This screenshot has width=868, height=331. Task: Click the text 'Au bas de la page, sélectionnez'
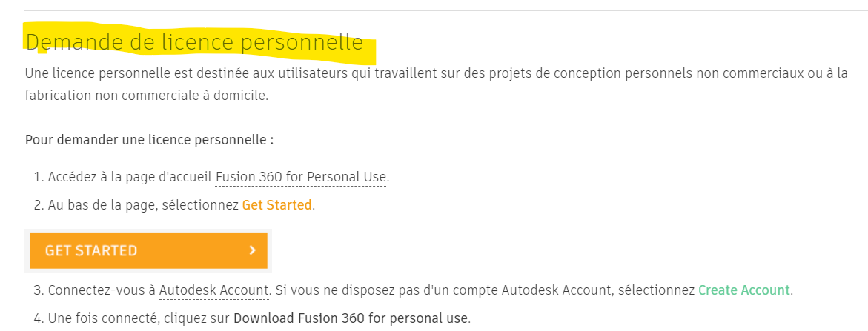pyautogui.click(x=143, y=205)
